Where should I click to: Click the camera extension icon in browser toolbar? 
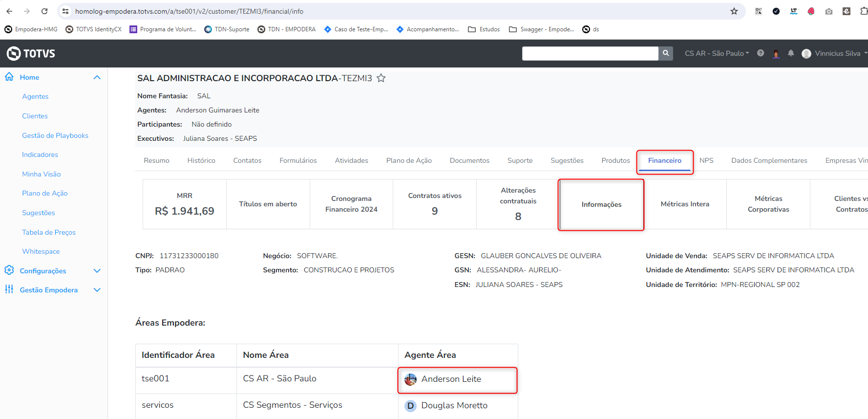(829, 11)
